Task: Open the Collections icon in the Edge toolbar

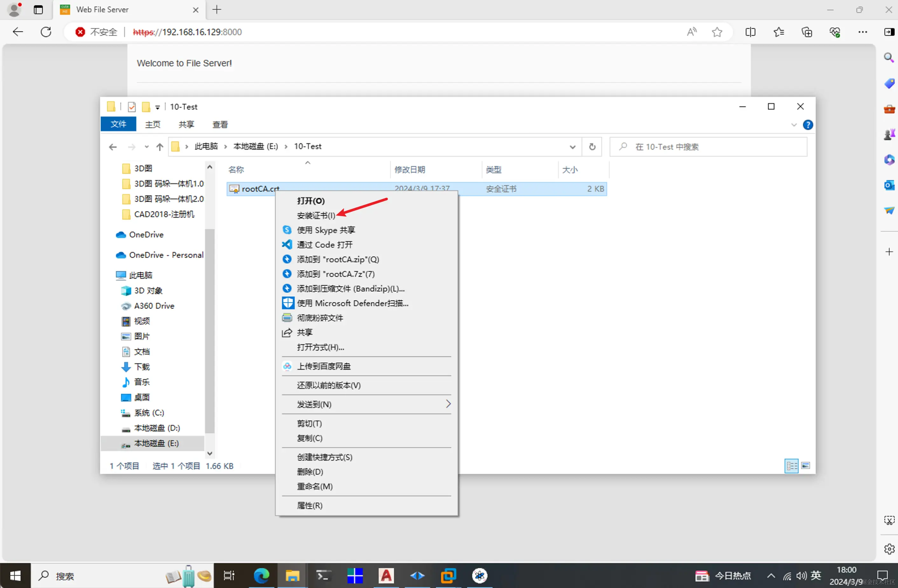Action: tap(807, 32)
